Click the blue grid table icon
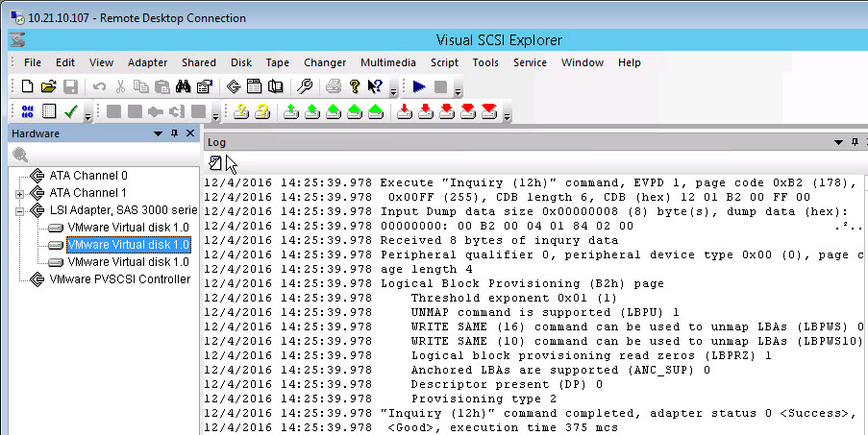Screen dimensions: 868x435 49,111
